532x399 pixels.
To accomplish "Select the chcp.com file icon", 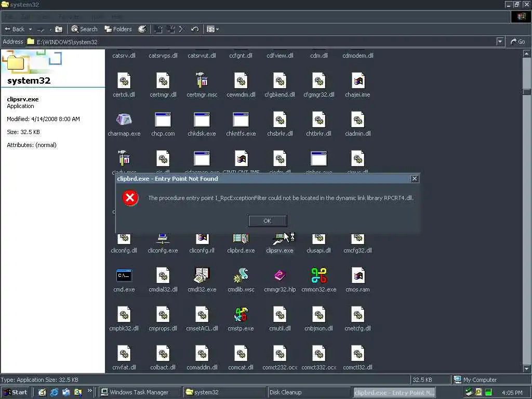I will coord(163,120).
